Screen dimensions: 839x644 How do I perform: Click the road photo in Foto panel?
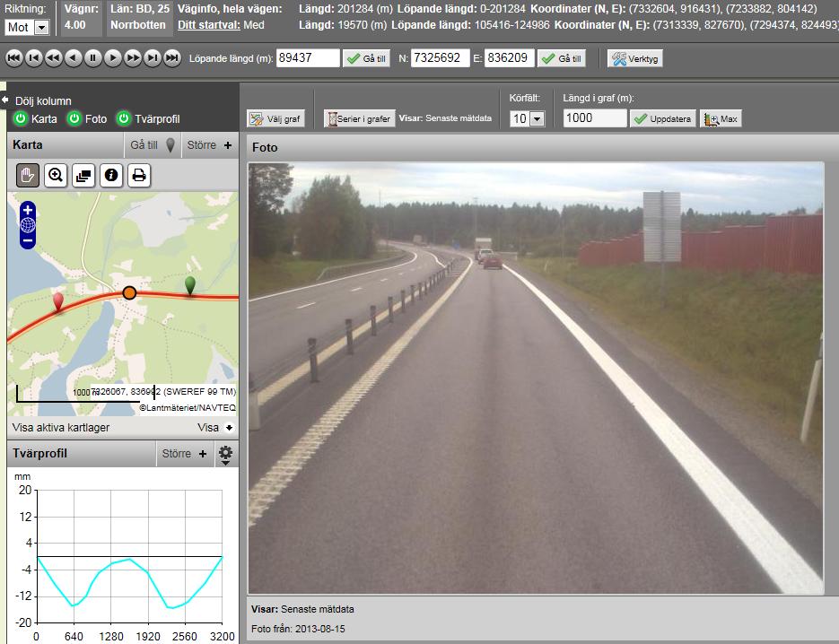[536, 378]
